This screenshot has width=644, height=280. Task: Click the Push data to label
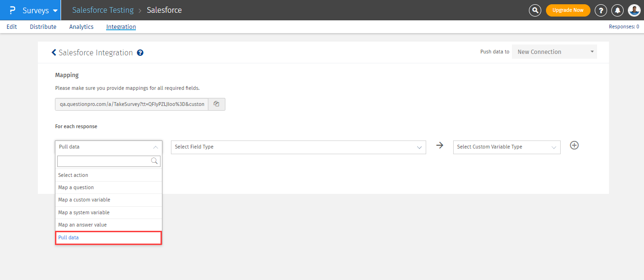click(495, 52)
